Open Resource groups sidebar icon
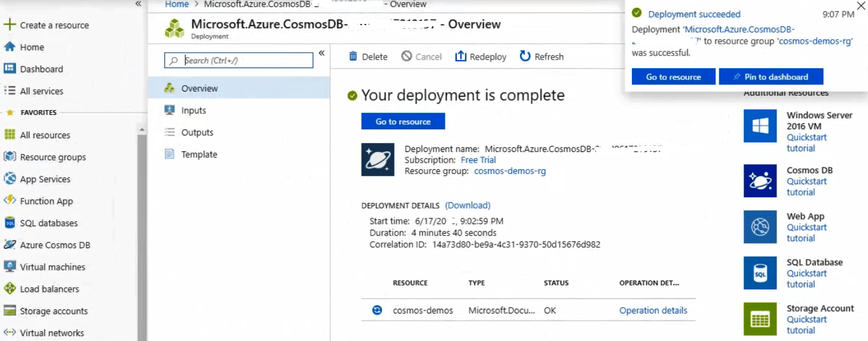Image resolution: width=868 pixels, height=341 pixels. click(10, 157)
